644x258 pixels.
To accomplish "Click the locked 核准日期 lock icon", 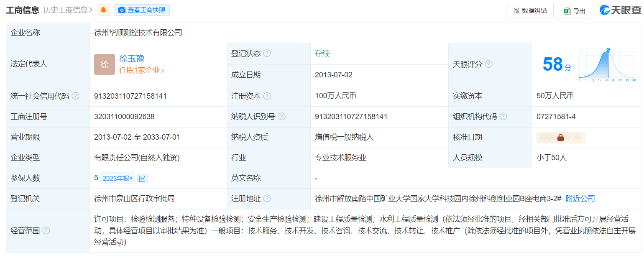I will pos(560,138).
